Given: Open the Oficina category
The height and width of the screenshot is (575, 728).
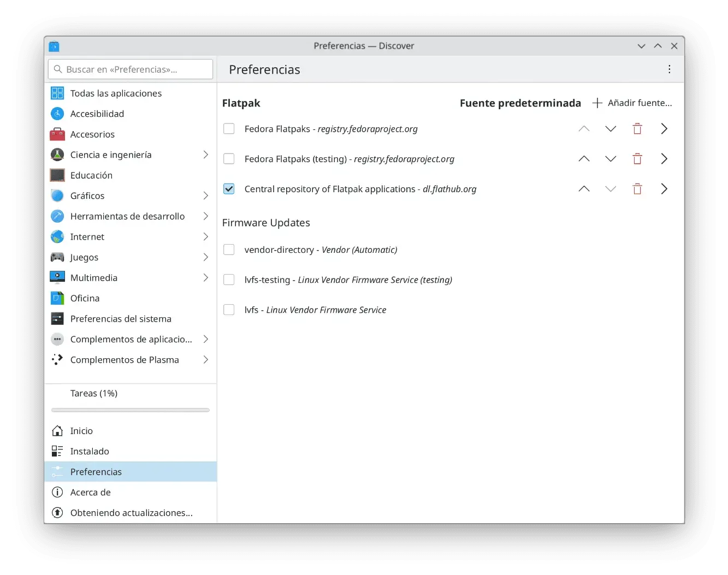Looking at the screenshot, I should [x=131, y=298].
